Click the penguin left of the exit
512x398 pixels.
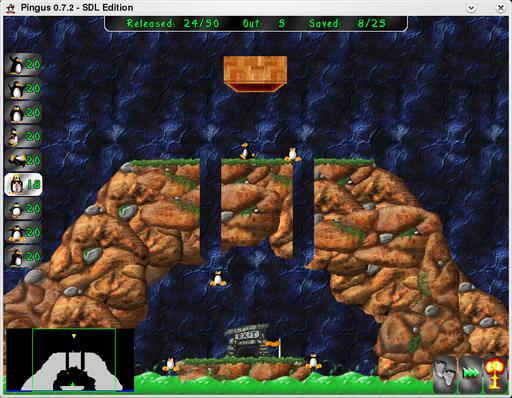(x=170, y=365)
